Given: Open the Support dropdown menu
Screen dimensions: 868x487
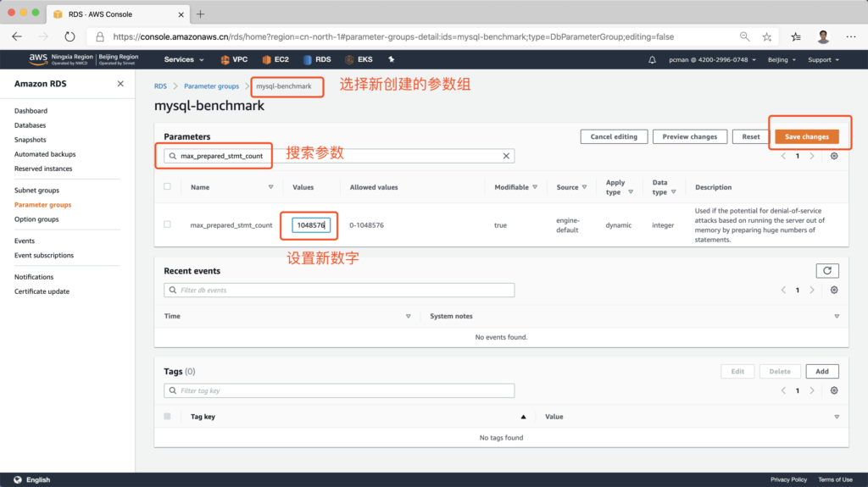Looking at the screenshot, I should pos(823,60).
